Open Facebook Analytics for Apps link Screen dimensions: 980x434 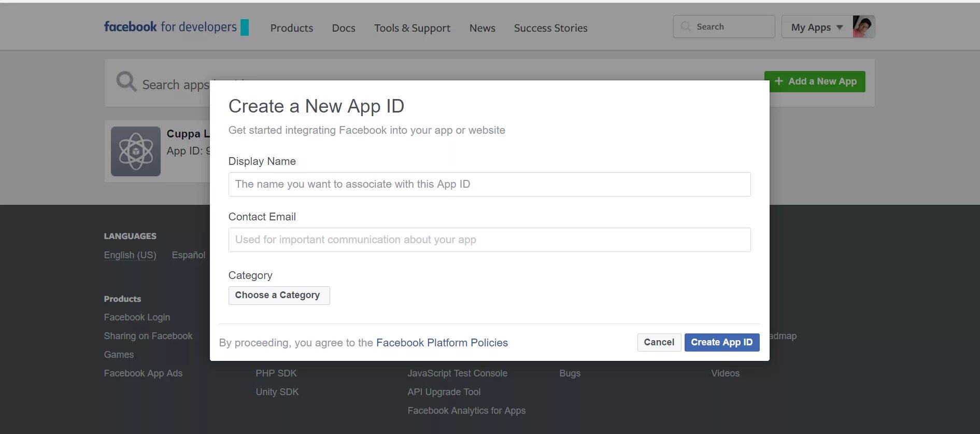[466, 411]
